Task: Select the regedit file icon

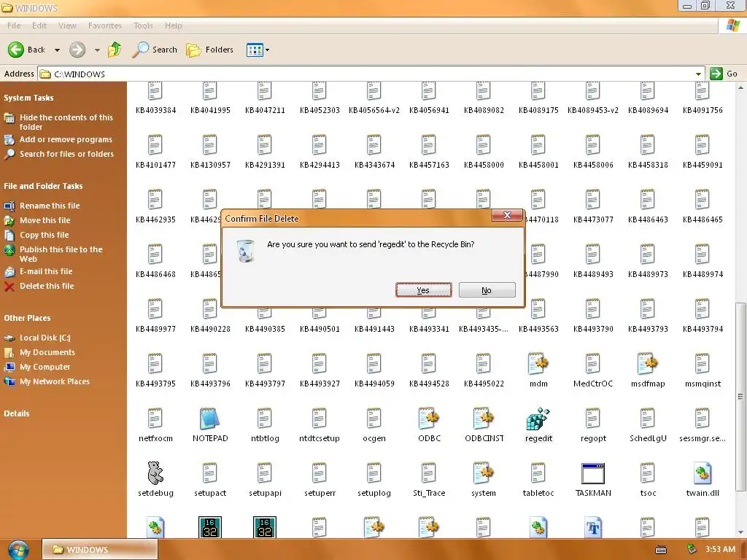Action: coord(538,419)
